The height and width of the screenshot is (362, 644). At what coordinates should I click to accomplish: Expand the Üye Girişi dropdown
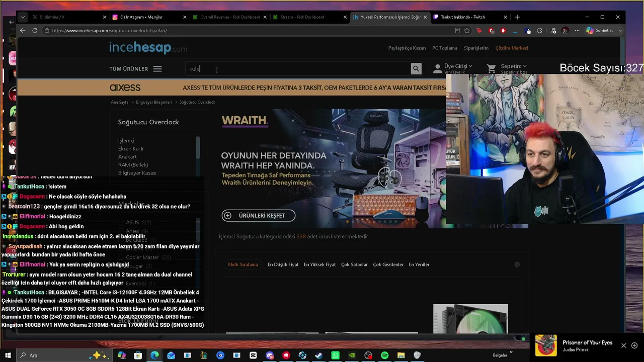[458, 66]
